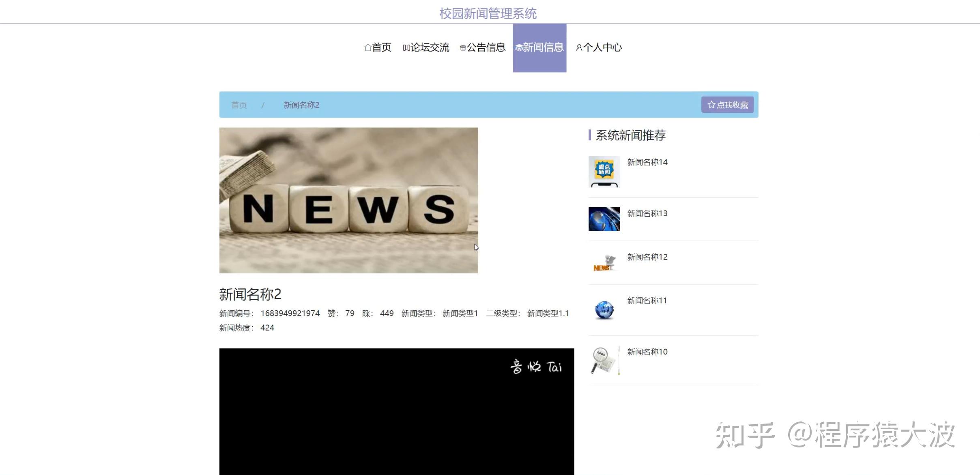
Task: Click 首页 breadcrumb link
Action: point(239,105)
